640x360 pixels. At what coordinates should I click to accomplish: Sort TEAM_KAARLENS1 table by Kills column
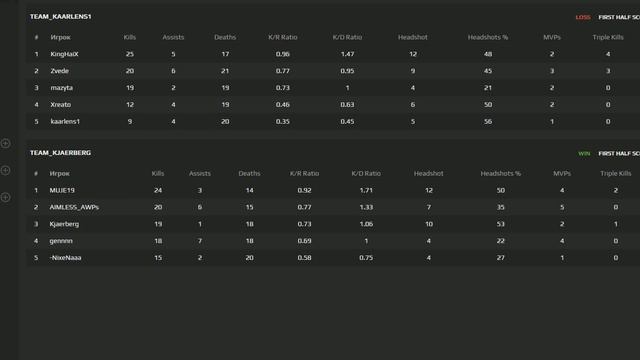click(x=130, y=37)
